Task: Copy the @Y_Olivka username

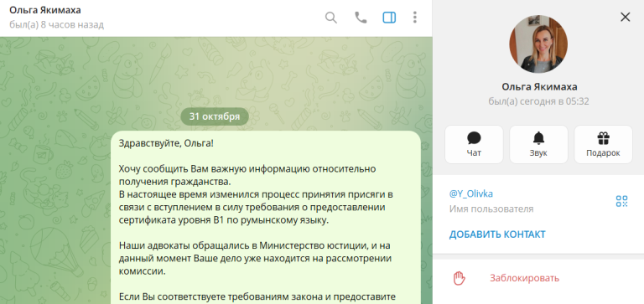Action: pos(471,193)
